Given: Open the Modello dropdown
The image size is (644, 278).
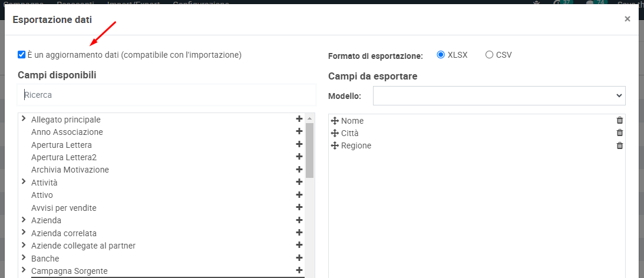Looking at the screenshot, I should [x=499, y=95].
